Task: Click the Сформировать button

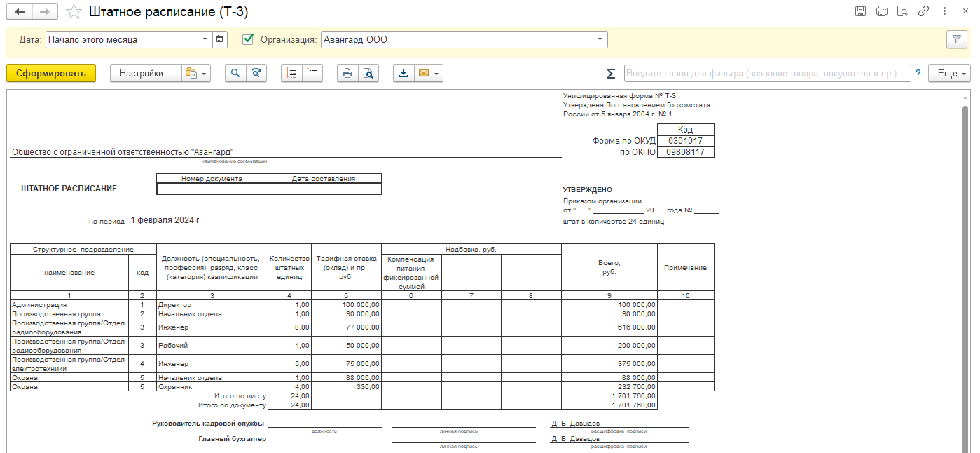Action: click(x=51, y=73)
